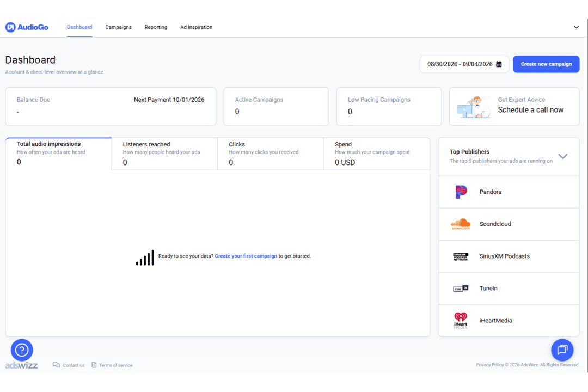Click the Balance Due card
The height and width of the screenshot is (392, 588).
[x=111, y=107]
